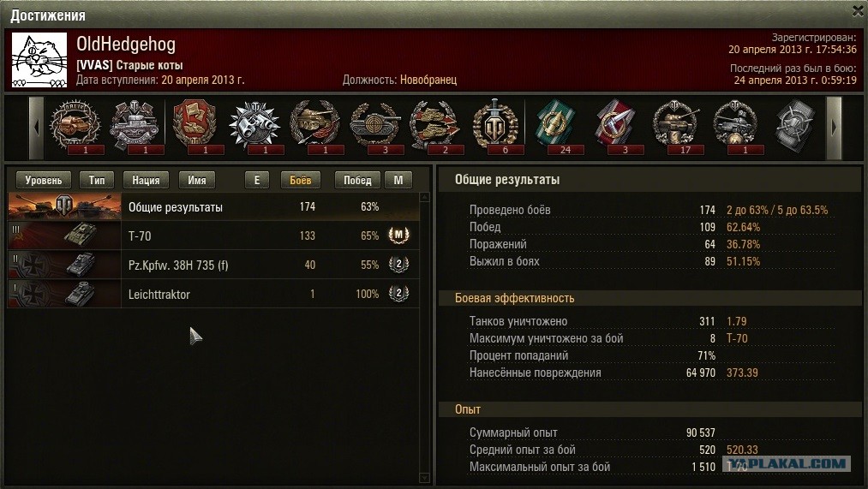The image size is (868, 489).
Task: Sort the list by Побед percentage
Action: [357, 180]
